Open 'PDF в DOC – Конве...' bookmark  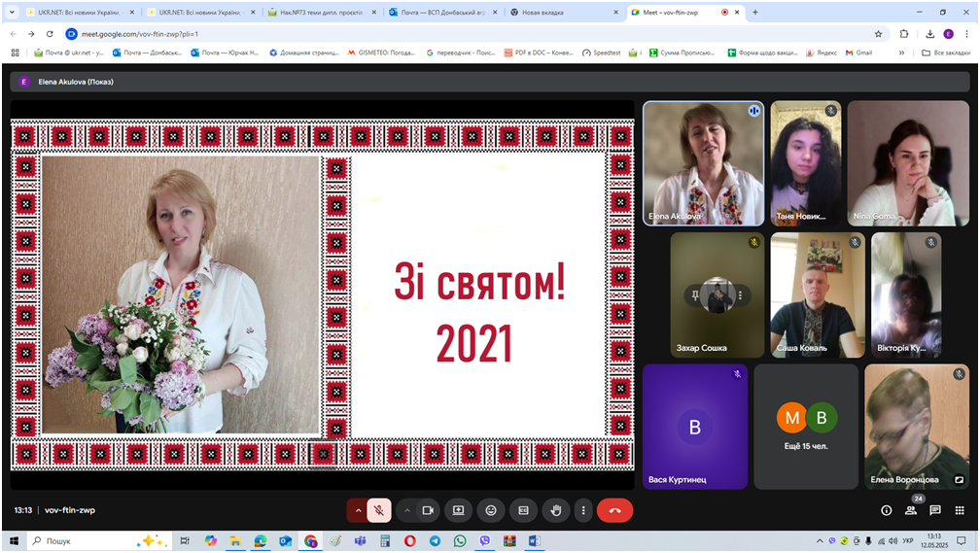pyautogui.click(x=539, y=53)
